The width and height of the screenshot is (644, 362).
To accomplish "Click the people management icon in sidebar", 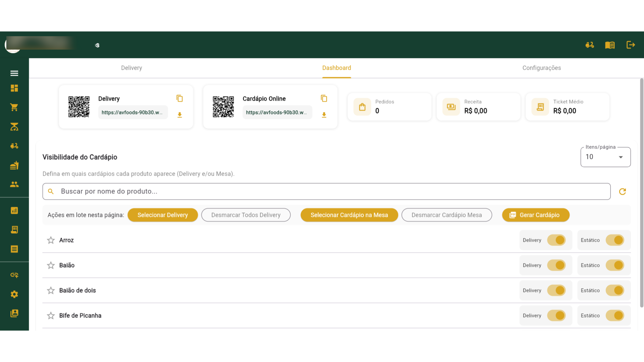I will coord(14,184).
